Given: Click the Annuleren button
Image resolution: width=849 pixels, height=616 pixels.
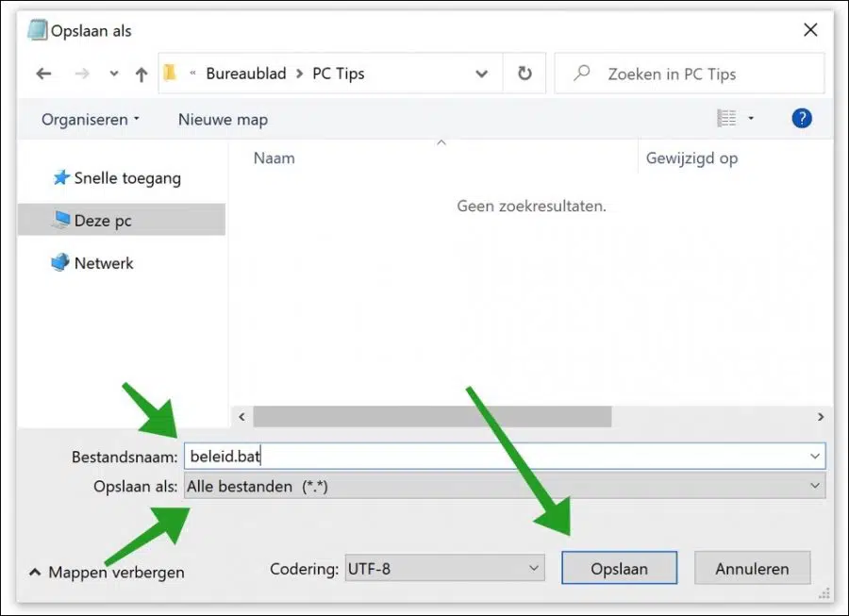Looking at the screenshot, I should [x=752, y=569].
